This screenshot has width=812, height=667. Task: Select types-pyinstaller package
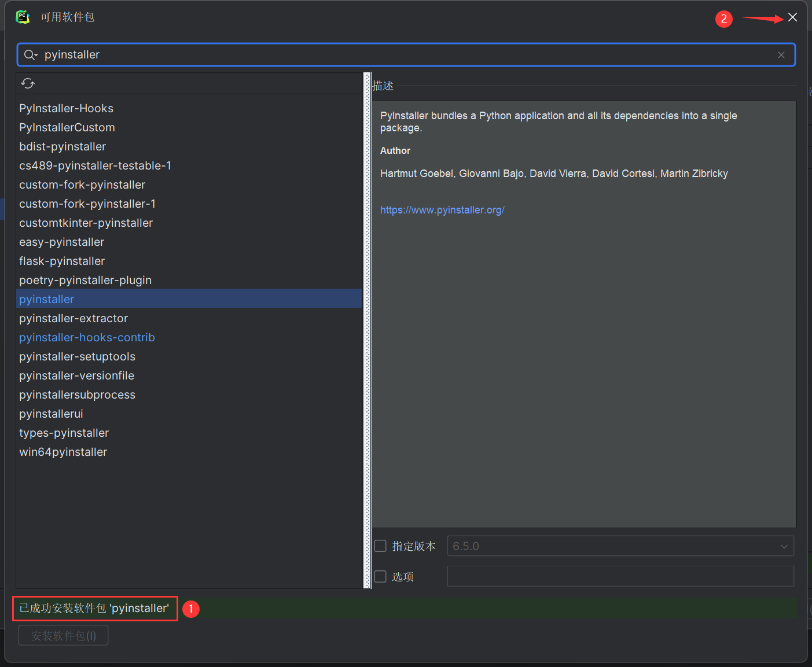point(189,433)
